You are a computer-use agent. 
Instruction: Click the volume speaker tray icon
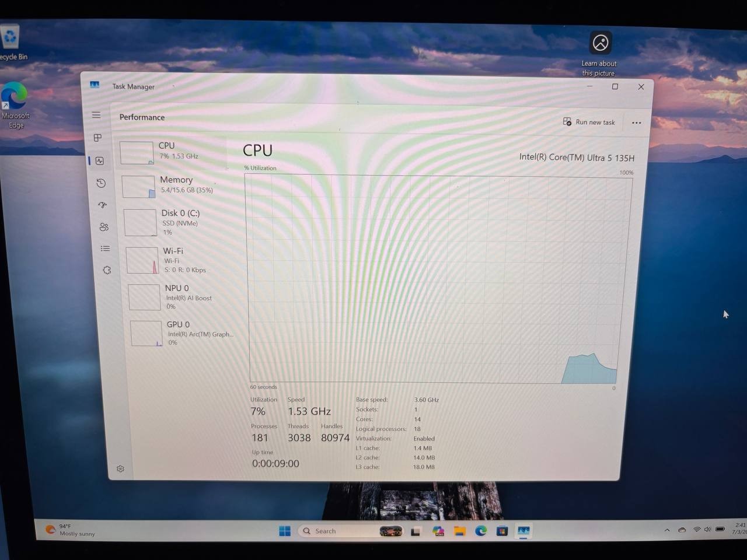coord(707,529)
